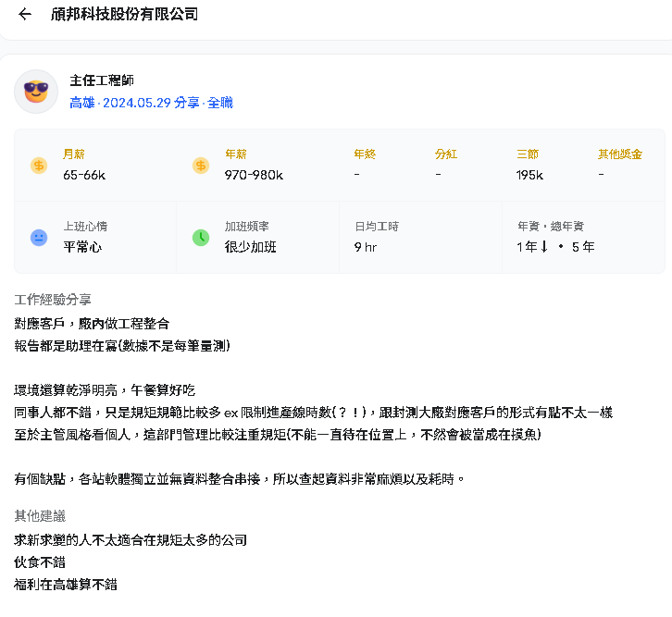Screen dimensions: 672x617
Task: Select the daily hours value 9 hr
Action: coord(365,247)
